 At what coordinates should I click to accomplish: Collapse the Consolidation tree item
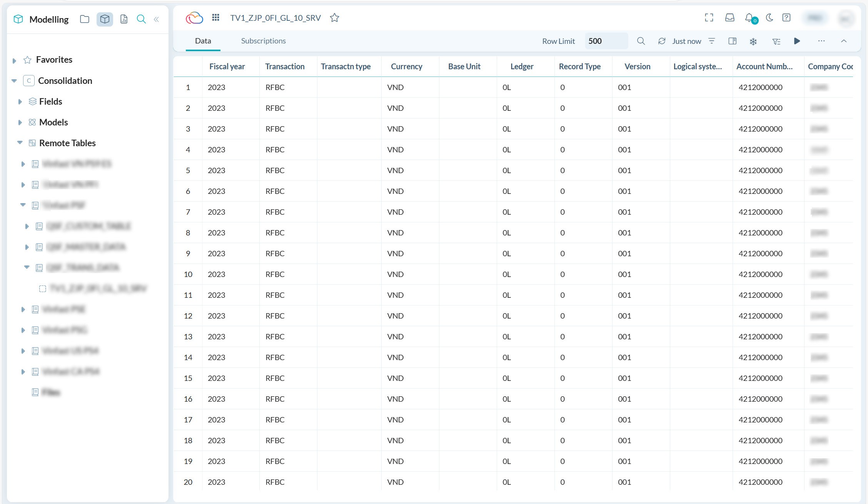pos(14,81)
